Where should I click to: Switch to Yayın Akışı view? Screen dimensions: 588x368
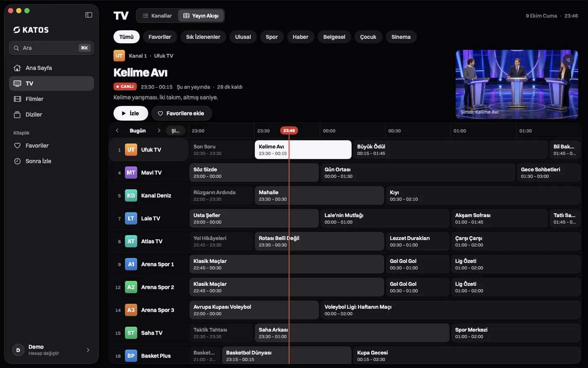point(201,16)
